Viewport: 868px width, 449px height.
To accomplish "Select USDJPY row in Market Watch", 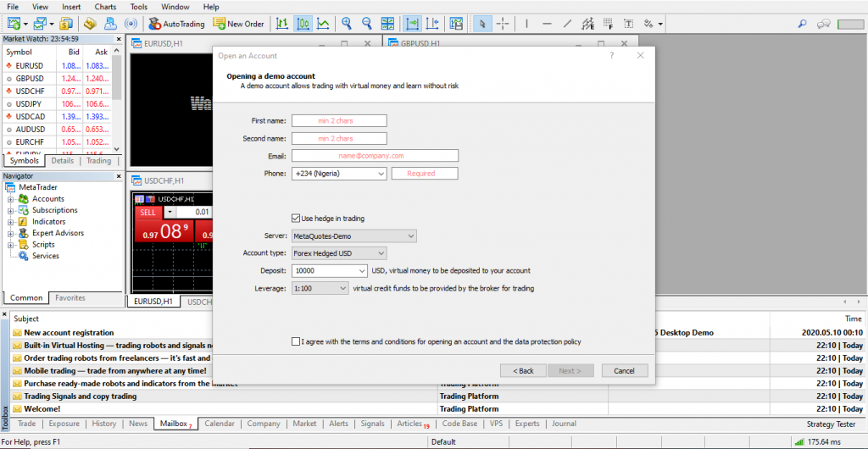I will click(57, 103).
